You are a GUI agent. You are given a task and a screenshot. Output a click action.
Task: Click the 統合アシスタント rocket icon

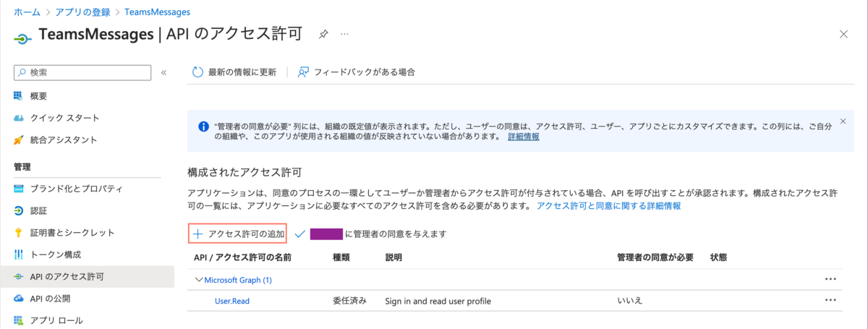click(x=19, y=140)
